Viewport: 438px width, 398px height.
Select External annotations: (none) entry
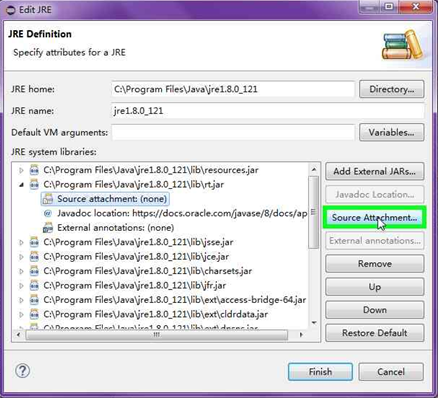[115, 228]
